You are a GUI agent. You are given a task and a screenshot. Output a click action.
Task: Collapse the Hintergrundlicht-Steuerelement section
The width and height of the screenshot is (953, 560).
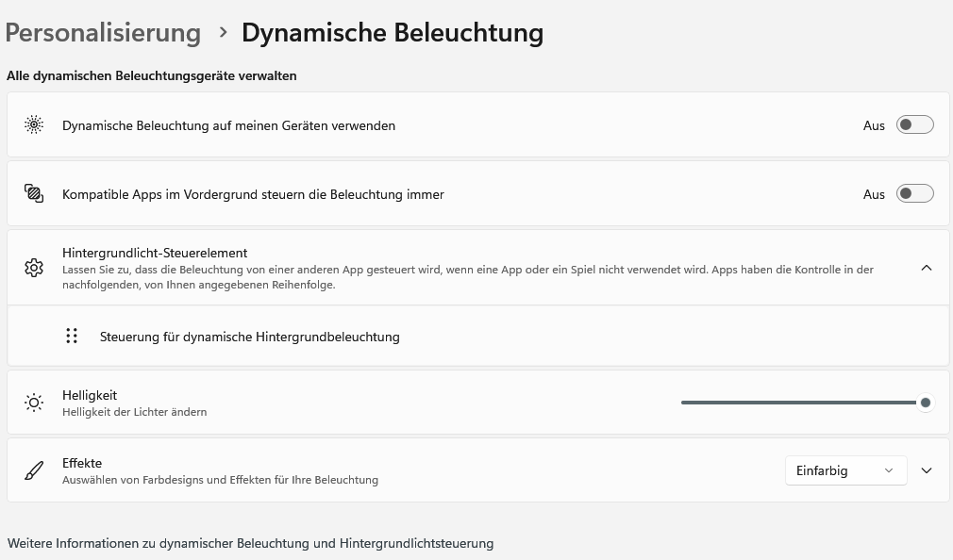click(927, 268)
